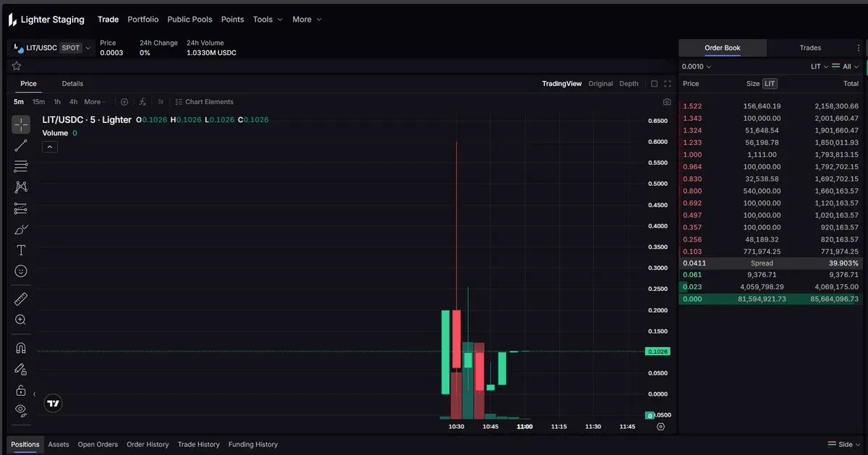Click the compare or add symbol icon
Image resolution: width=868 pixels, height=455 pixels.
(124, 102)
